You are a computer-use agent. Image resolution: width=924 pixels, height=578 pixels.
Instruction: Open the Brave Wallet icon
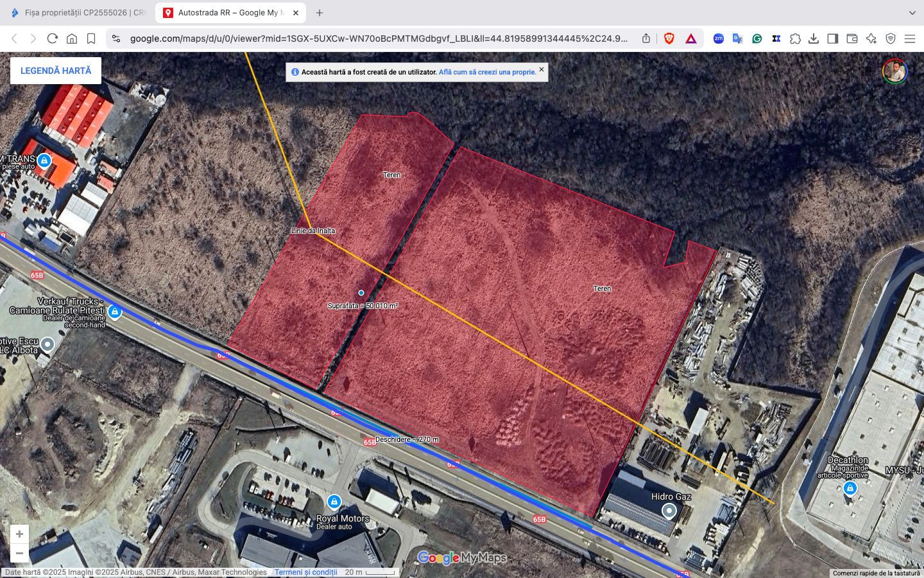pyautogui.click(x=852, y=39)
